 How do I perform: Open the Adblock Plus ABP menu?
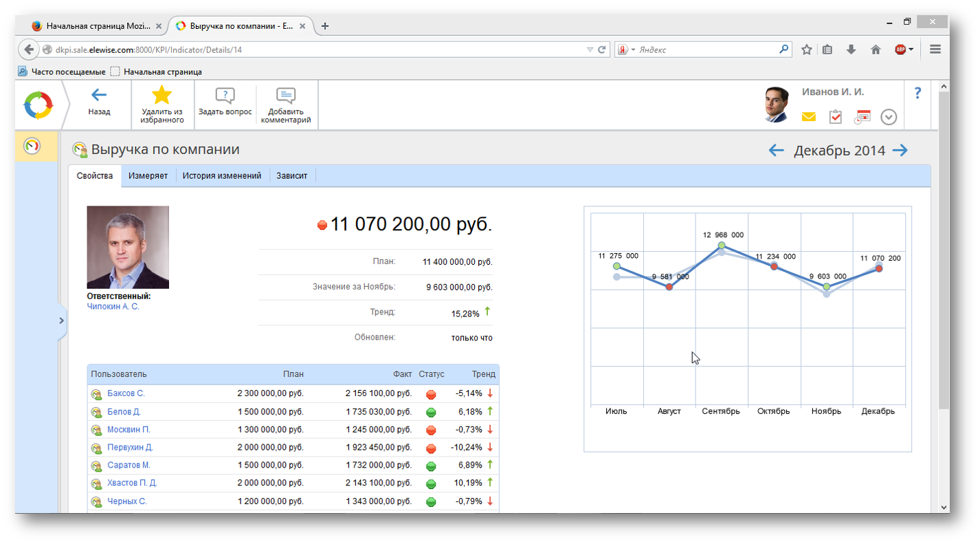[x=904, y=50]
